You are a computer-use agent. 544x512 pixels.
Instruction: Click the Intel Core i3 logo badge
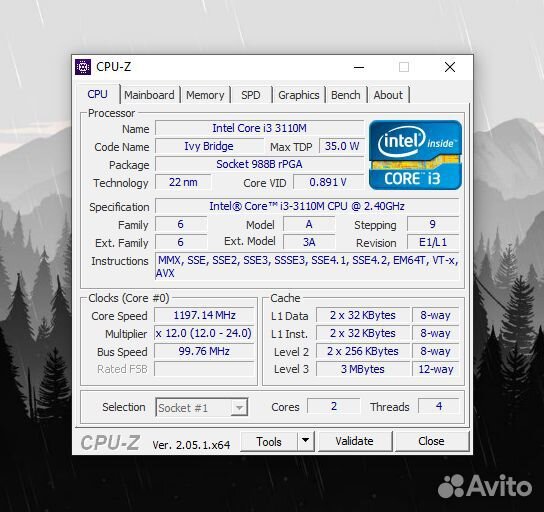[x=416, y=155]
